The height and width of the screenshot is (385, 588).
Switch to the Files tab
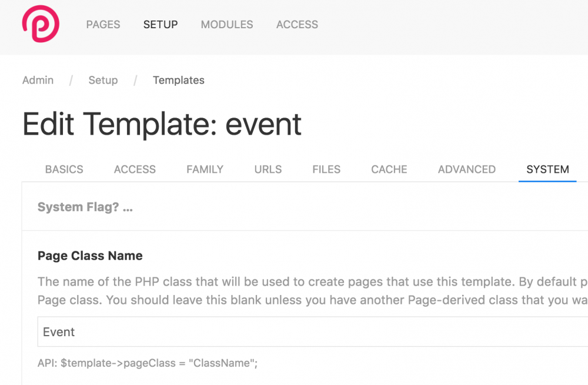tap(326, 169)
